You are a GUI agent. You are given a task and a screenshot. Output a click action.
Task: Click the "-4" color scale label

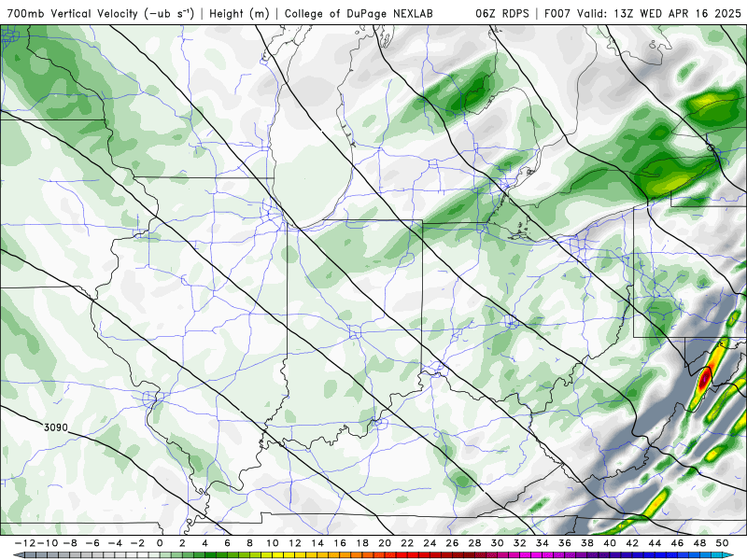(x=115, y=543)
